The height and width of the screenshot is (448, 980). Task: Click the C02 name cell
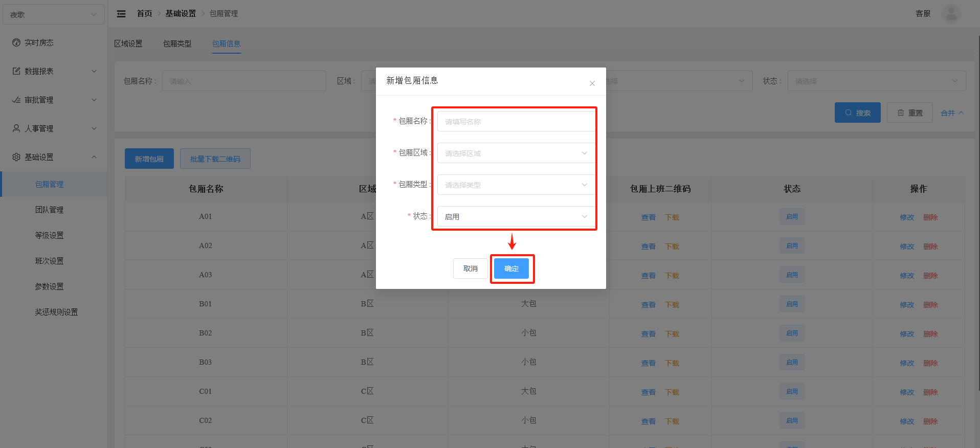coord(206,420)
